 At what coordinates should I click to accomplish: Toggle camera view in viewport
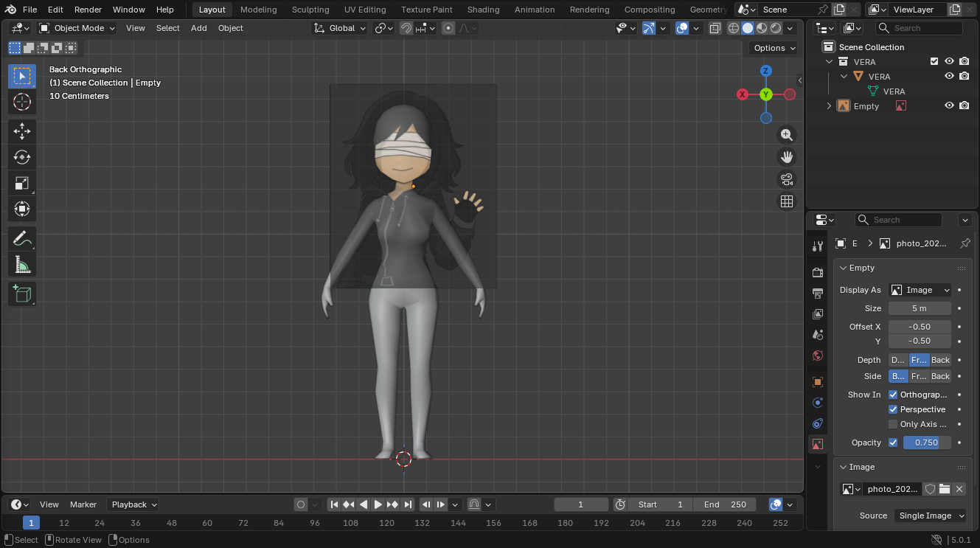787,179
